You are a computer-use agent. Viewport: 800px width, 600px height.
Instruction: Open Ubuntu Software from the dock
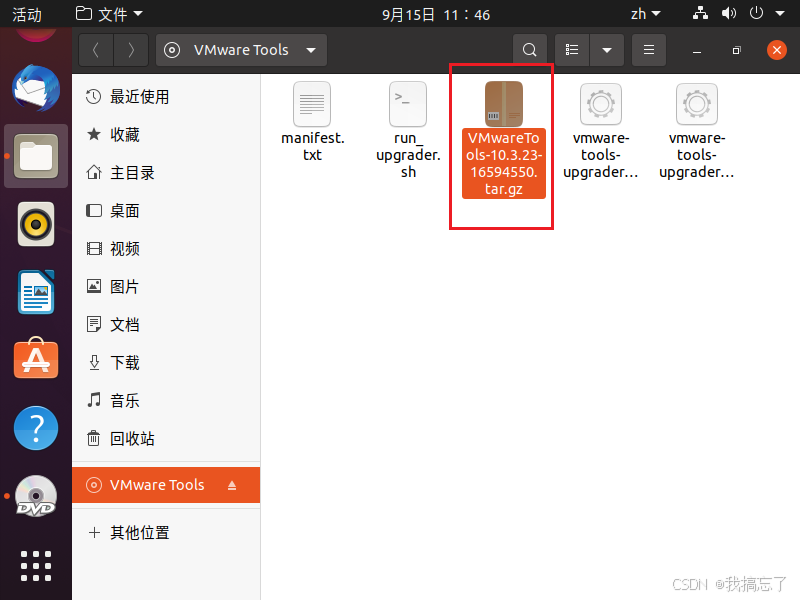coord(36,359)
